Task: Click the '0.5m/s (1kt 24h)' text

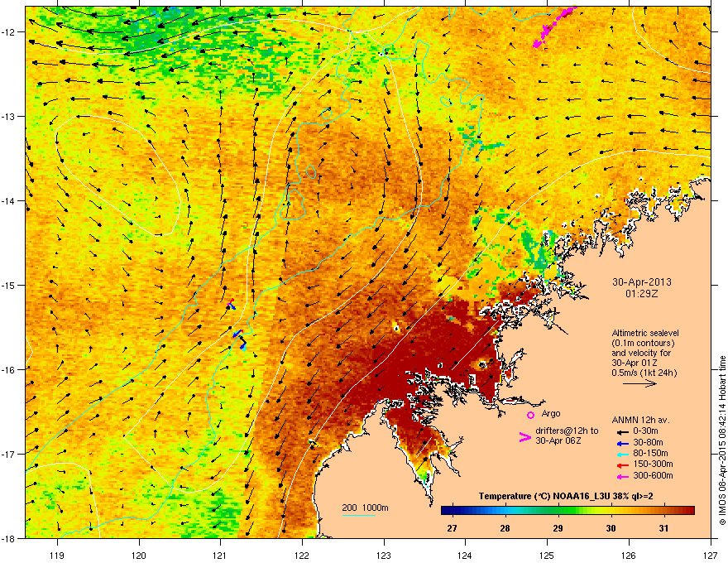Action: (x=644, y=373)
